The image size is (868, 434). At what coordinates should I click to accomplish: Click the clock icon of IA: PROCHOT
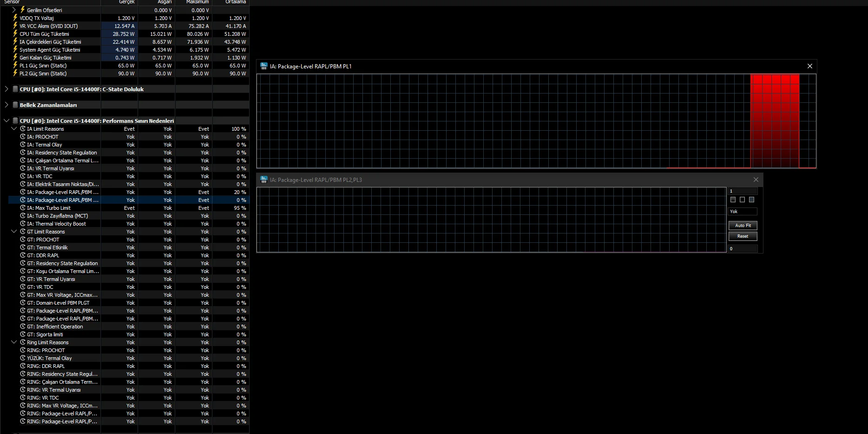click(x=23, y=136)
